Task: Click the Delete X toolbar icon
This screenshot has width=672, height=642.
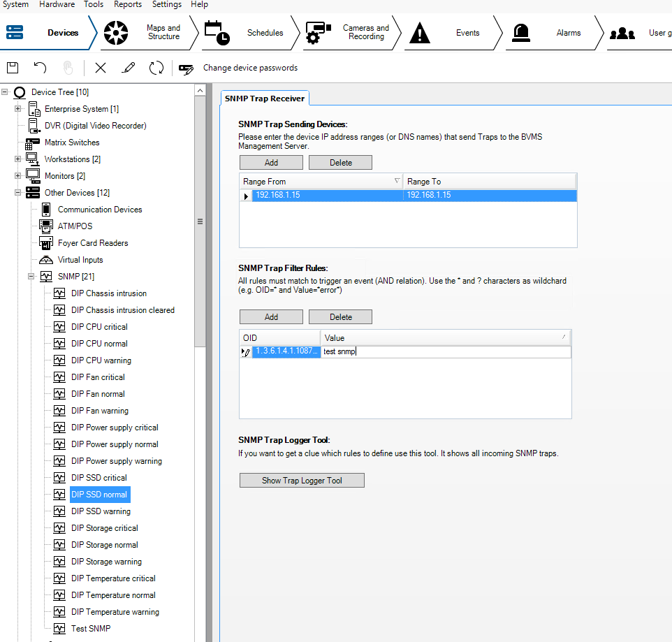Action: 101,68
